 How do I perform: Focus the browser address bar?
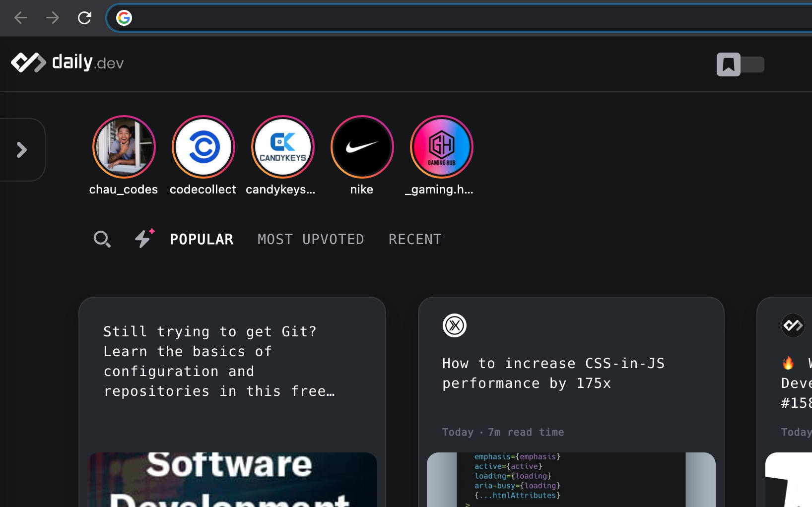click(460, 18)
